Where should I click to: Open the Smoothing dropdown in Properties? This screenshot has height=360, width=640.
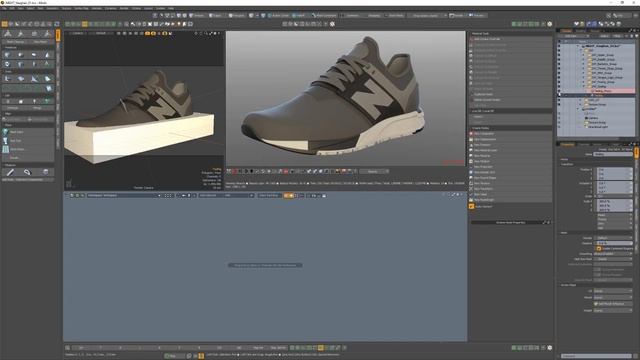tap(613, 254)
